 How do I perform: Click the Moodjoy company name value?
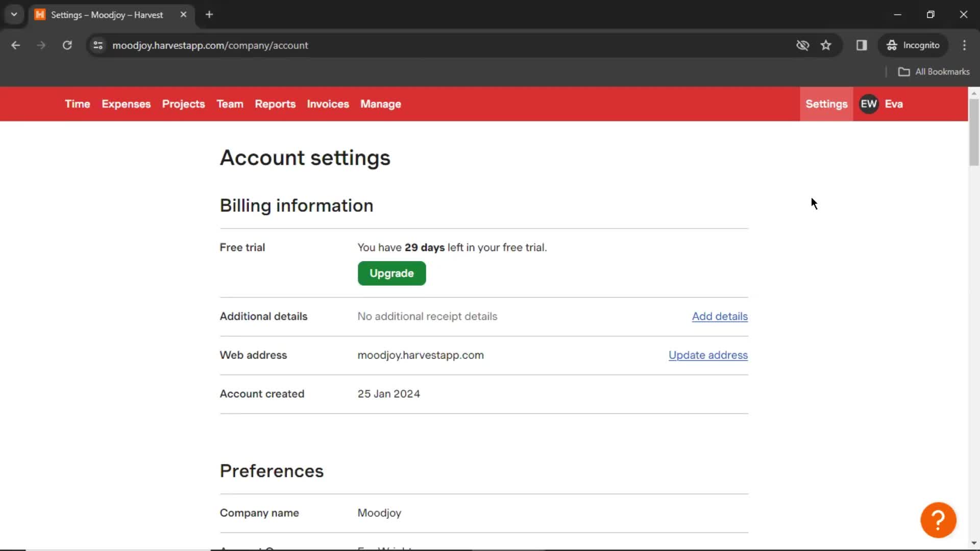coord(379,513)
